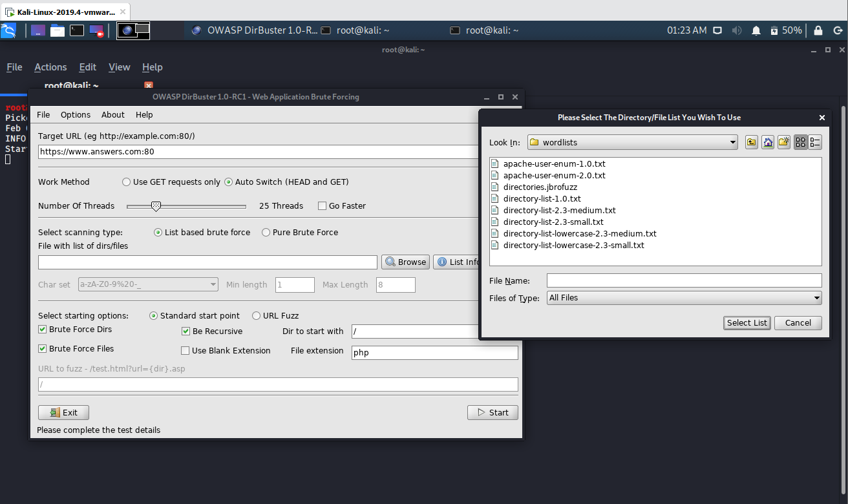Choose Pure Brute Force scanning type
Viewport: 848px width, 504px height.
300,233
